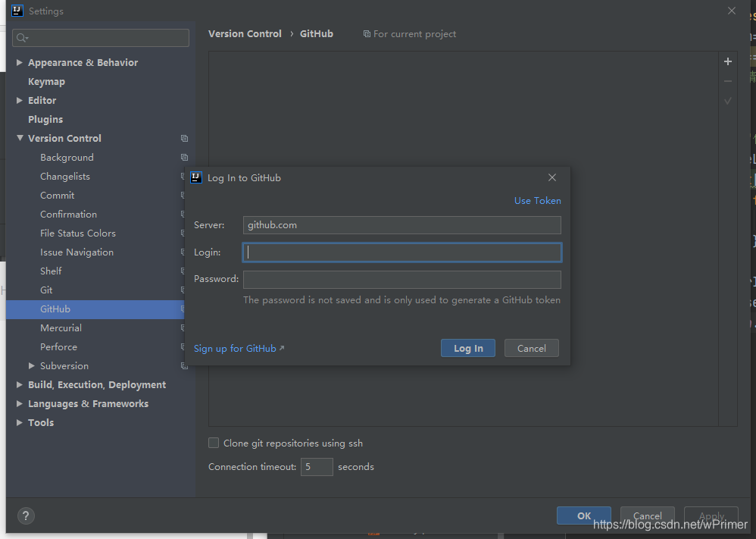Collapse the Version Control section
The width and height of the screenshot is (756, 539).
19,138
